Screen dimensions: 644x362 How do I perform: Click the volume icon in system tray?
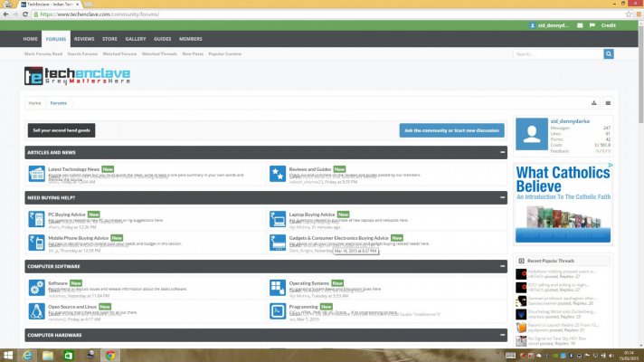611,356
